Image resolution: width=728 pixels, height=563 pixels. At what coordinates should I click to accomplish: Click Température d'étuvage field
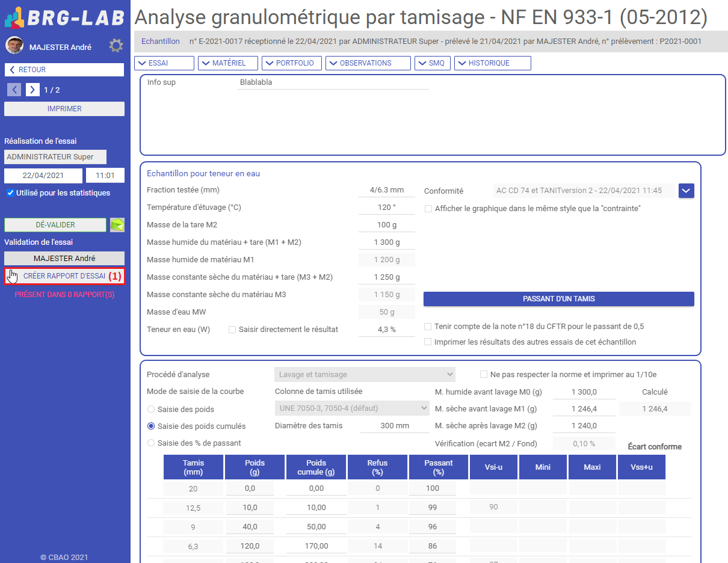(x=387, y=208)
